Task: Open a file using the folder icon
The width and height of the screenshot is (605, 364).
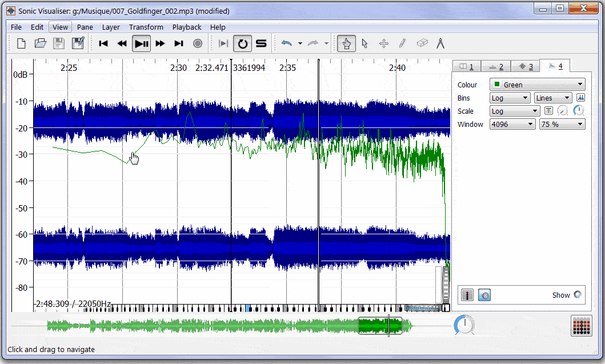Action: (x=40, y=43)
